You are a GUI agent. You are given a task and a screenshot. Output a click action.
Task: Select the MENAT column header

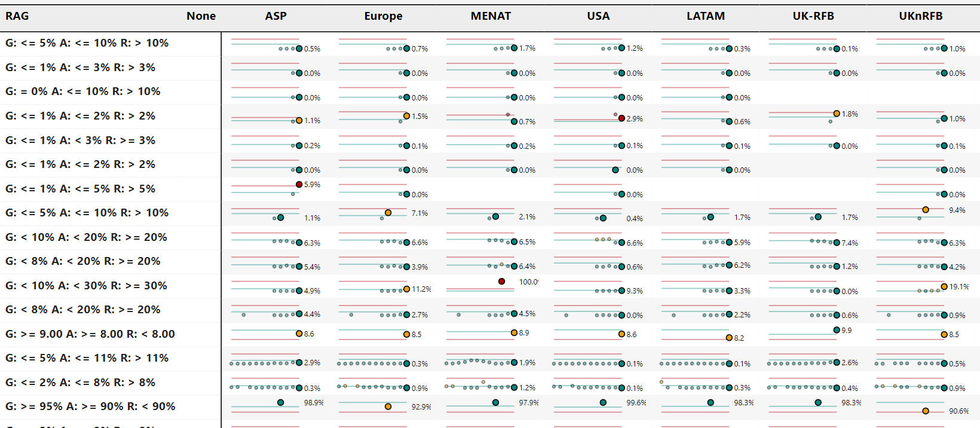(491, 16)
